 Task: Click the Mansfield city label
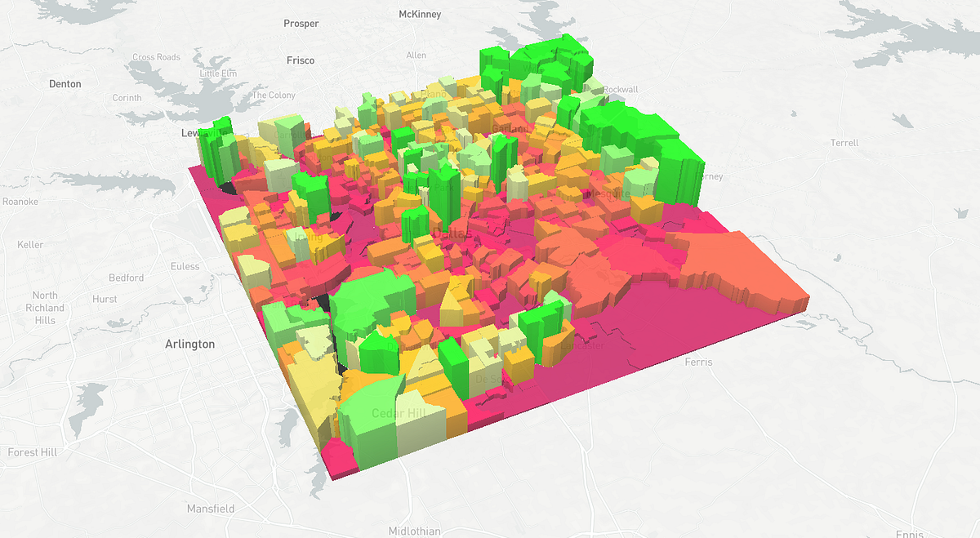[211, 509]
